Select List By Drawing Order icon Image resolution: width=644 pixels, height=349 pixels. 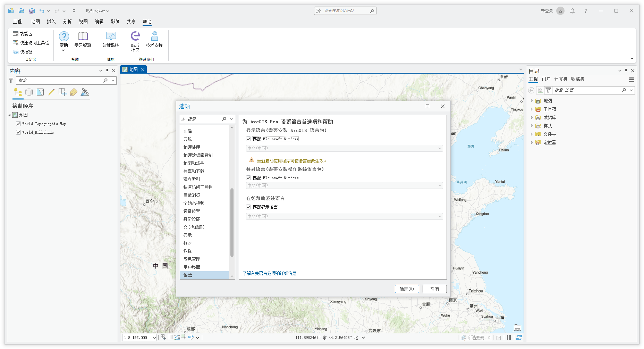point(18,92)
